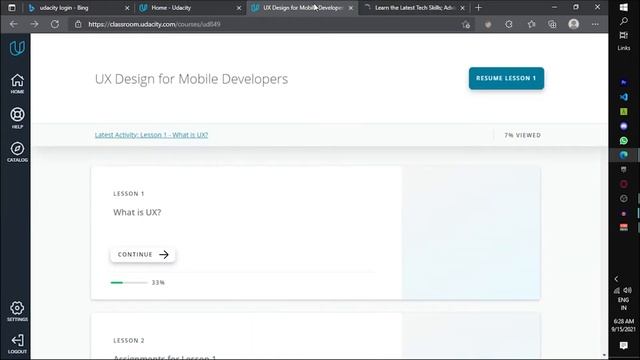640x360 pixels.
Task: Open the Latest Activity Lesson 1 link
Action: 151,135
